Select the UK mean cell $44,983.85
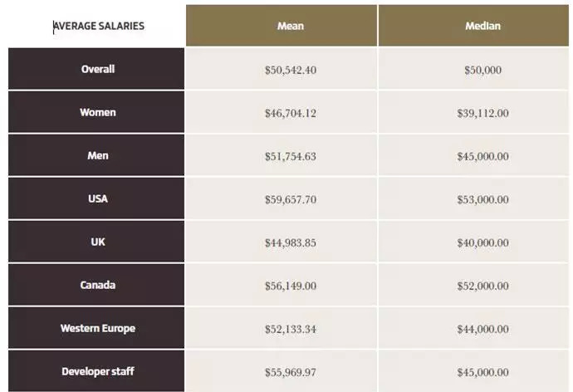 (290, 243)
